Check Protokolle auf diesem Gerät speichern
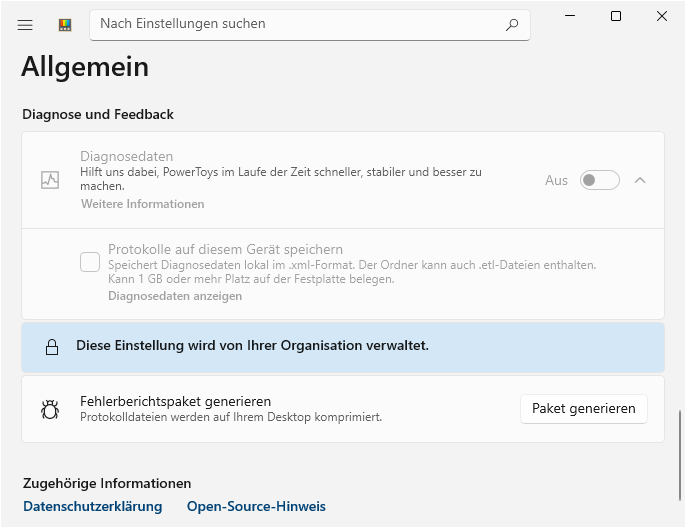The height and width of the screenshot is (528, 686). click(90, 262)
